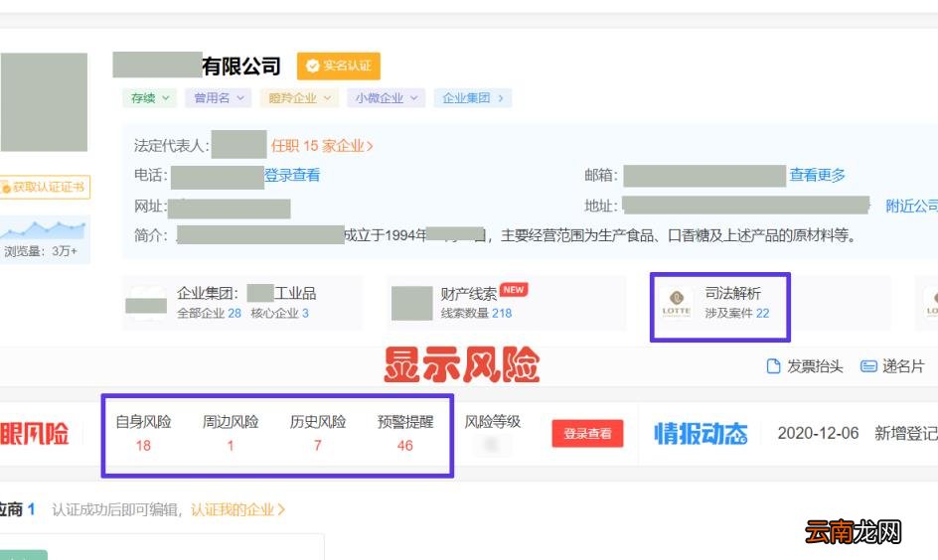Screen dimensions: 938x560
Task: Select the 历史风险 7 risk item
Action: click(318, 433)
